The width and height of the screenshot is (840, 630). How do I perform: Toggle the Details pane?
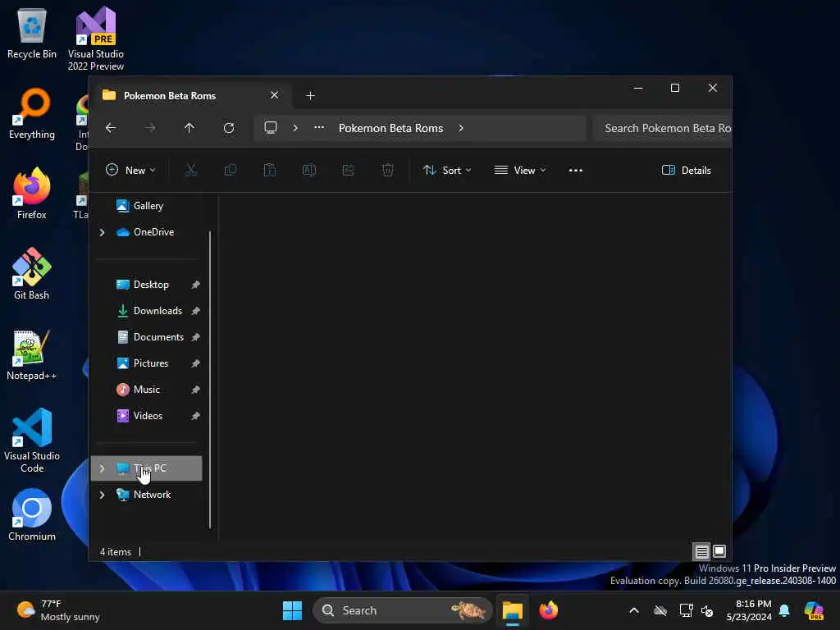point(687,171)
